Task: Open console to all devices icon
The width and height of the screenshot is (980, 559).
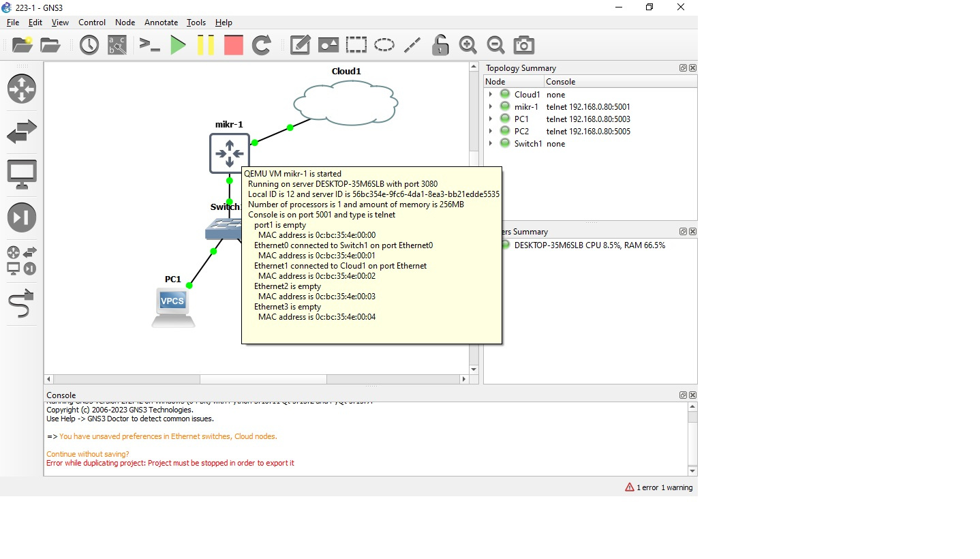Action: coord(149,45)
